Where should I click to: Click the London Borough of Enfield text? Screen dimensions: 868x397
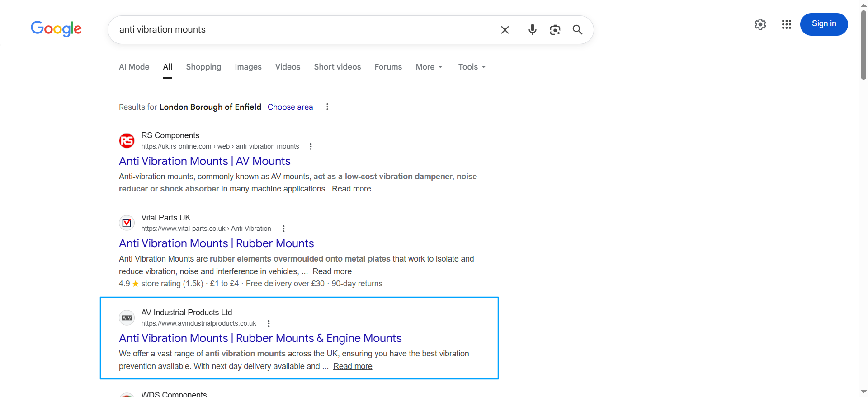(210, 107)
